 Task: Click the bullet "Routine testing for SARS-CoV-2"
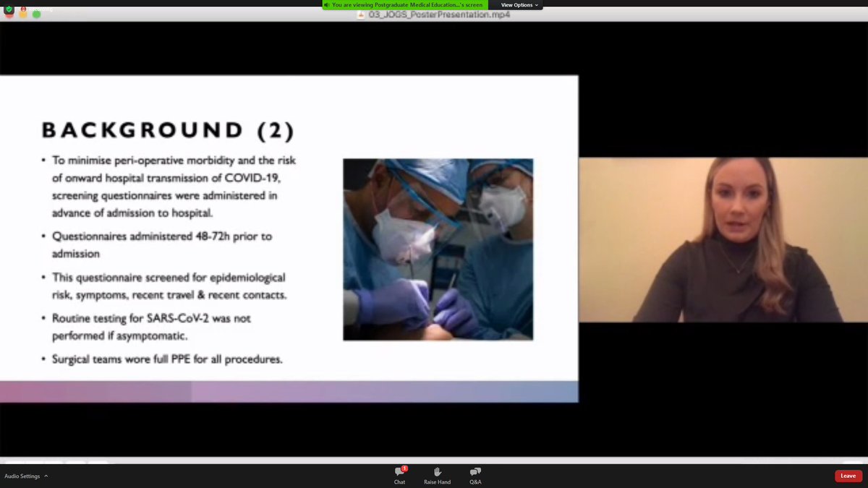(152, 327)
